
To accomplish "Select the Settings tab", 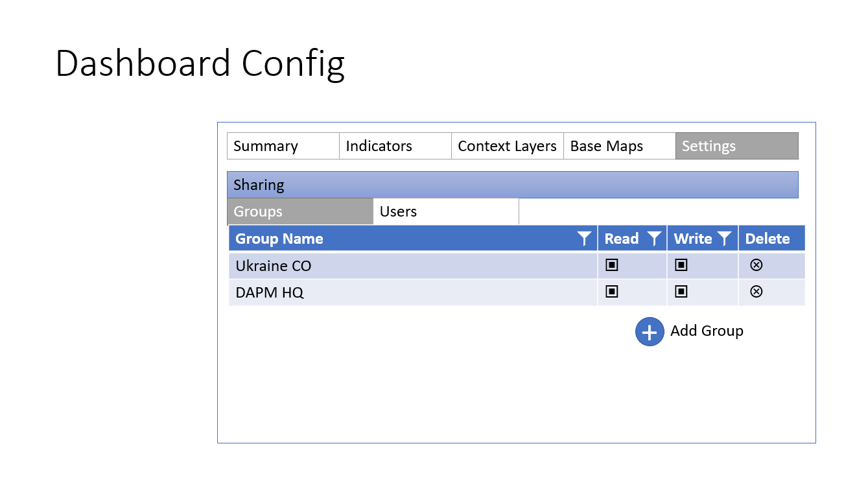I will [736, 146].
